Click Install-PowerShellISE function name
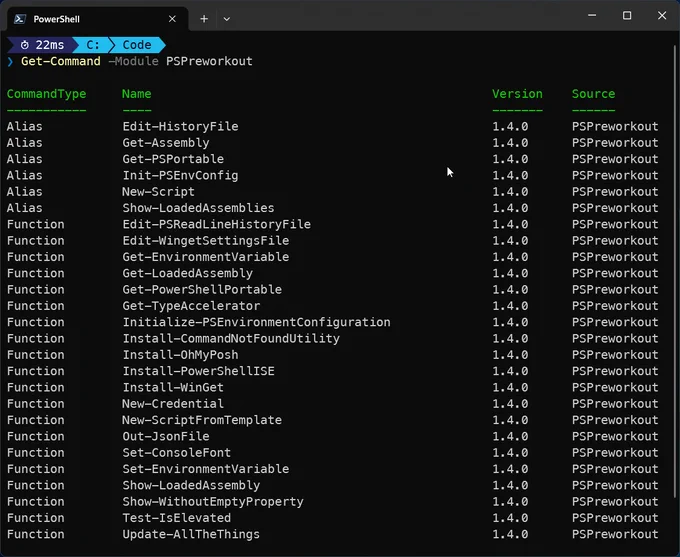This screenshot has width=680, height=557. tap(198, 371)
